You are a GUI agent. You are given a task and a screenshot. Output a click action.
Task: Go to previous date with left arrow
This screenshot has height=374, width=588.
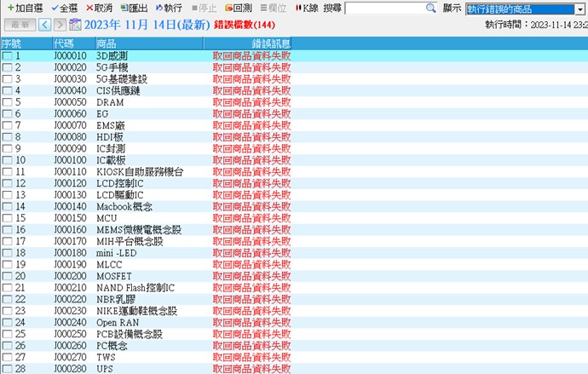point(47,25)
